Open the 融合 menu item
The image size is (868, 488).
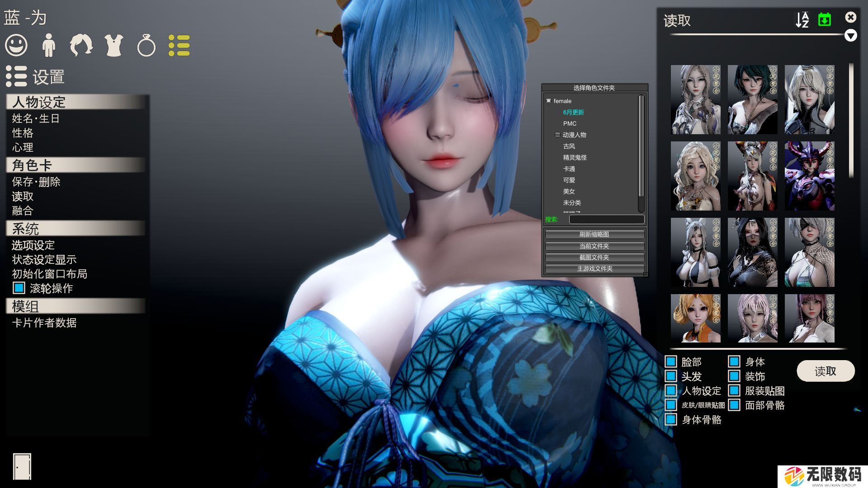tap(23, 211)
